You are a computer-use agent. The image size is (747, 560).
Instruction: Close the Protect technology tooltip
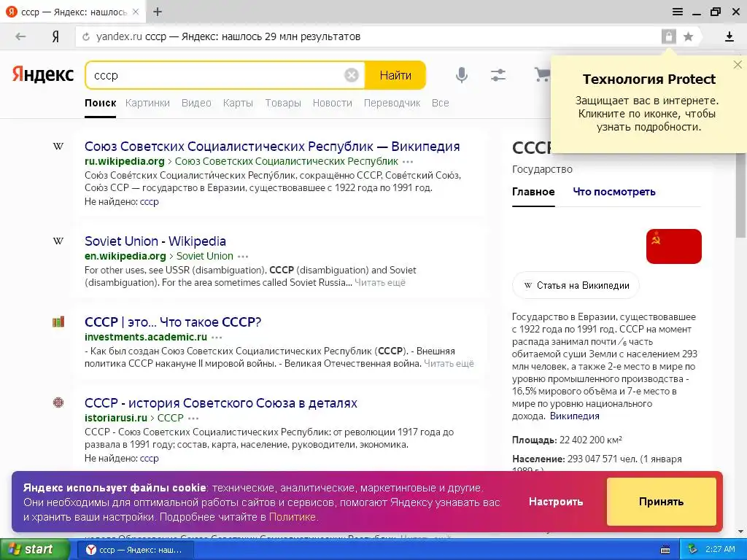pyautogui.click(x=738, y=64)
